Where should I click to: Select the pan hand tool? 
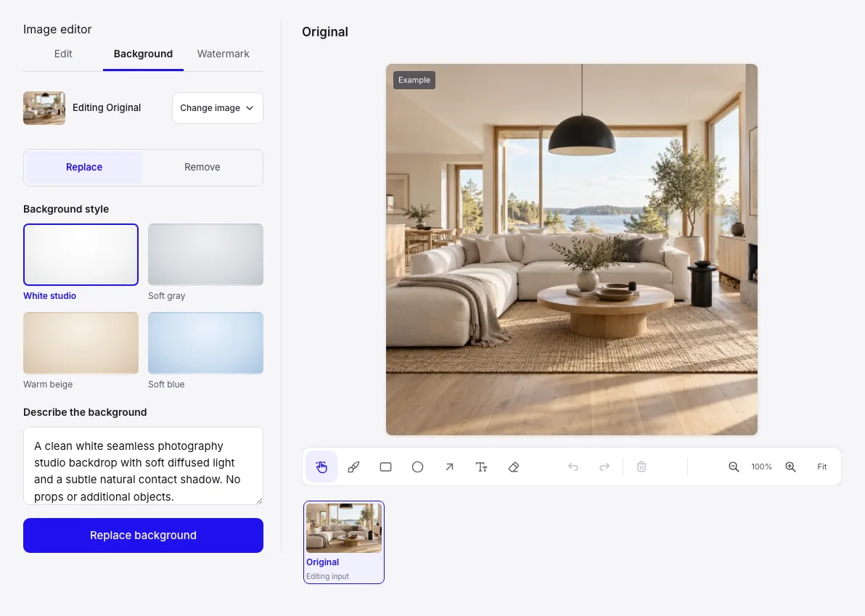coord(321,467)
